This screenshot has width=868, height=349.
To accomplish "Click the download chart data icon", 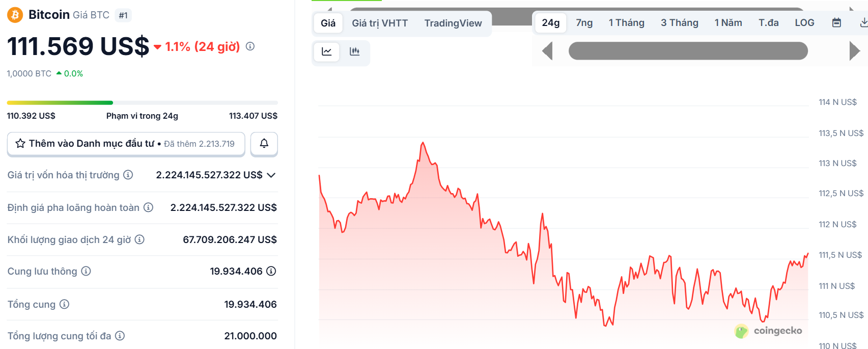I will 863,22.
